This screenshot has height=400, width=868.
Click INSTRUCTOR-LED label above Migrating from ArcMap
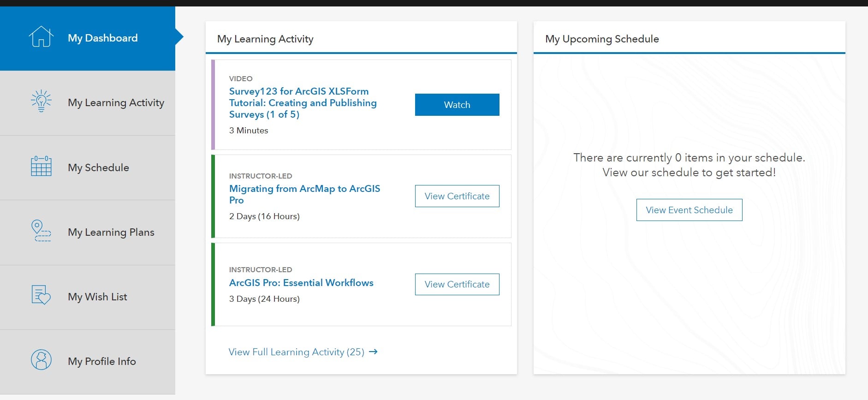pyautogui.click(x=261, y=176)
